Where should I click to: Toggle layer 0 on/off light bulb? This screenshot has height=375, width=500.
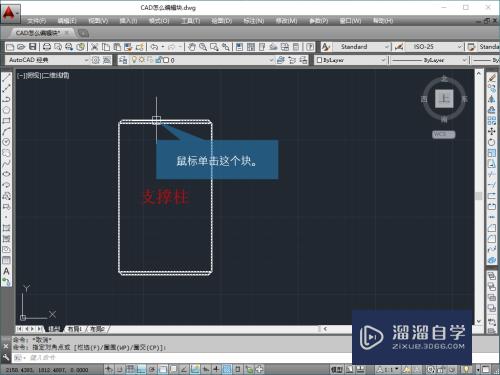pyautogui.click(x=134, y=60)
